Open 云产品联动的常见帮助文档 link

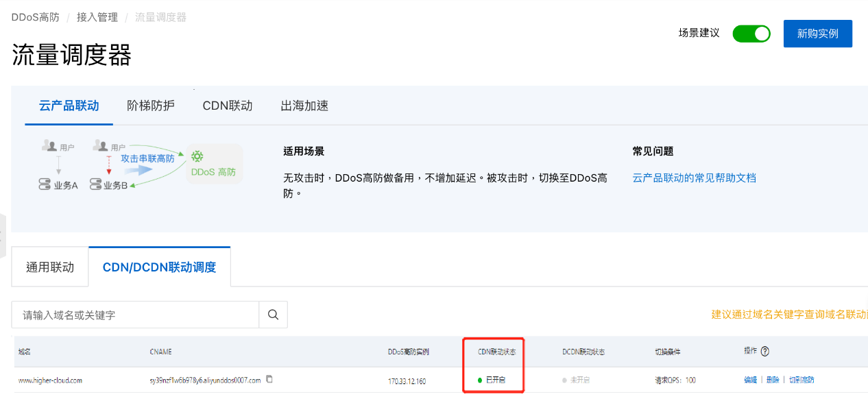coord(694,178)
